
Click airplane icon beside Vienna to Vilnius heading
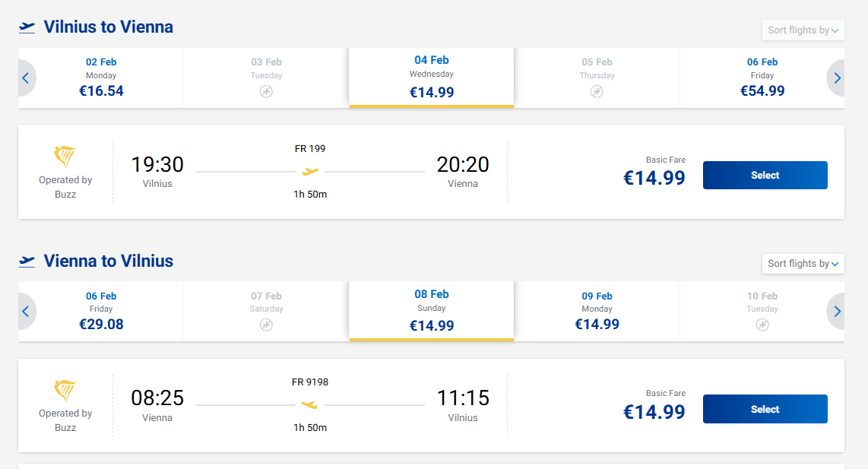[x=27, y=261]
